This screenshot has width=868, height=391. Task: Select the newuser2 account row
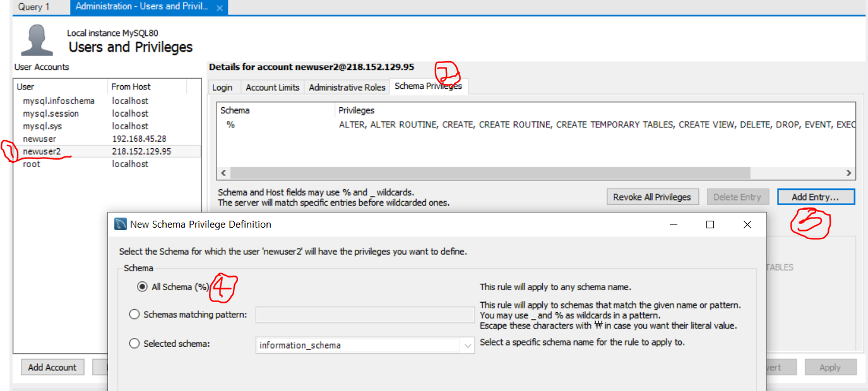(107, 151)
